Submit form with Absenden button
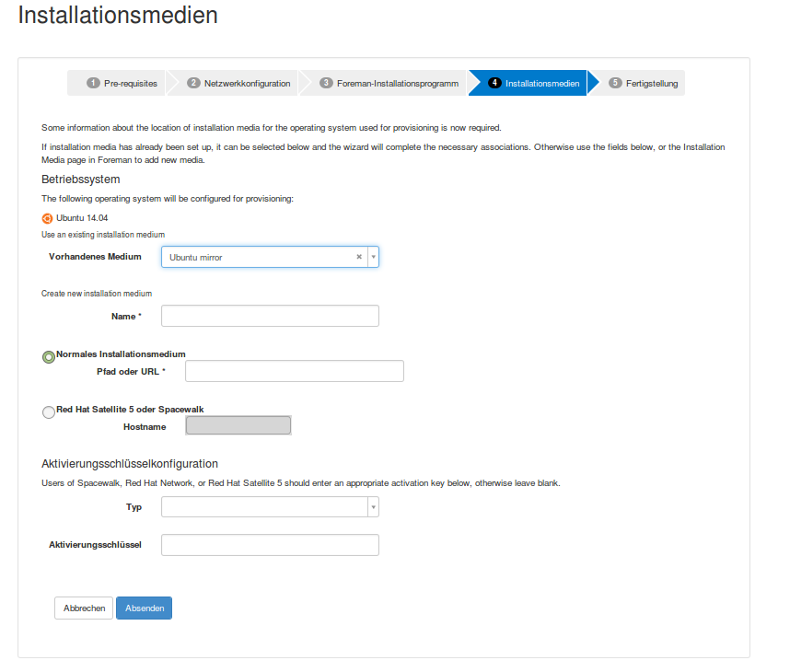This screenshot has height=672, width=790. (x=144, y=608)
